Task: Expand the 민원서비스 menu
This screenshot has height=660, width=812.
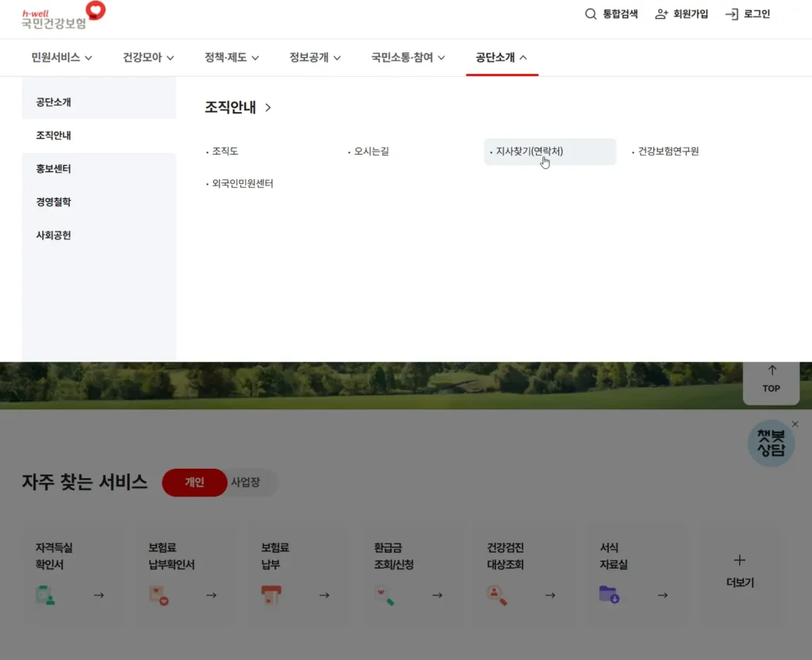Action: pos(62,57)
